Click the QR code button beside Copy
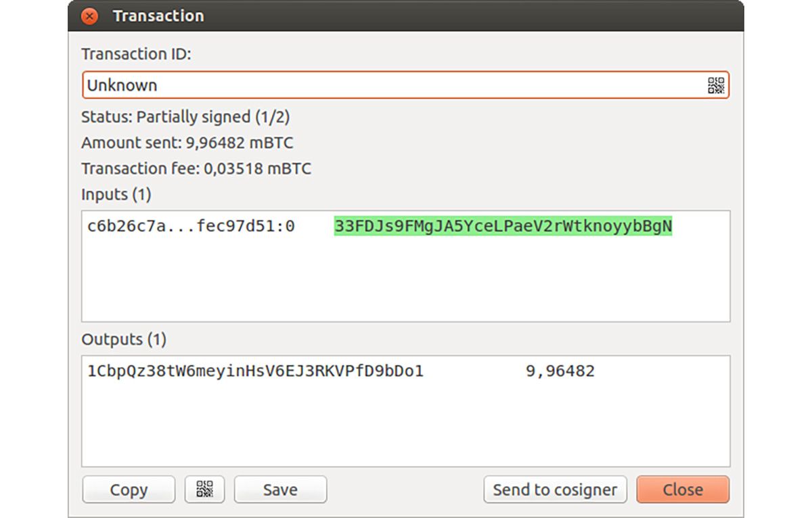The height and width of the screenshot is (518, 812). tap(204, 489)
